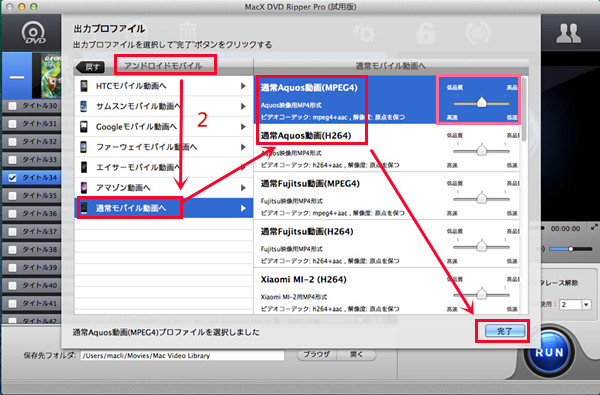Click the 開く open button
This screenshot has height=395, width=600.
[x=356, y=354]
